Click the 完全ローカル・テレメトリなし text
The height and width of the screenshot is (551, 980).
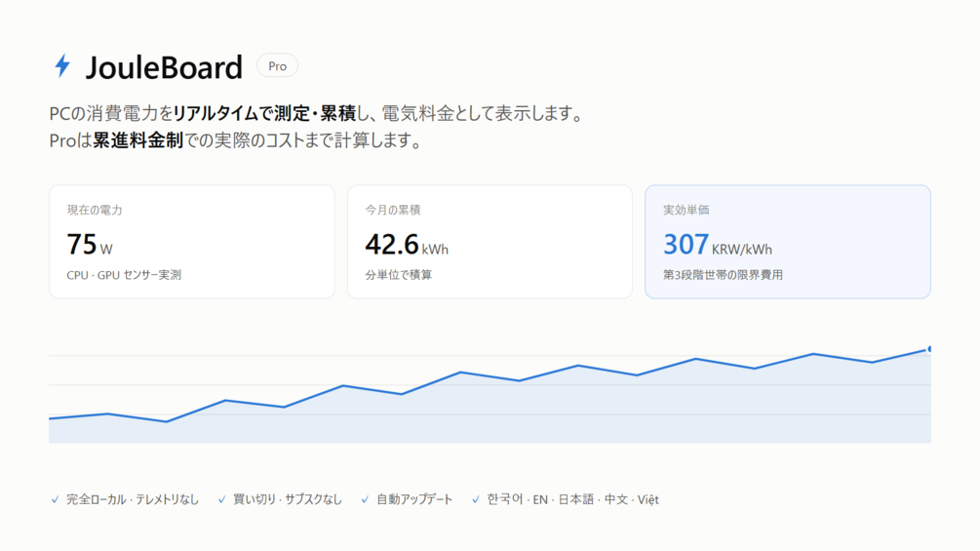[x=133, y=499]
